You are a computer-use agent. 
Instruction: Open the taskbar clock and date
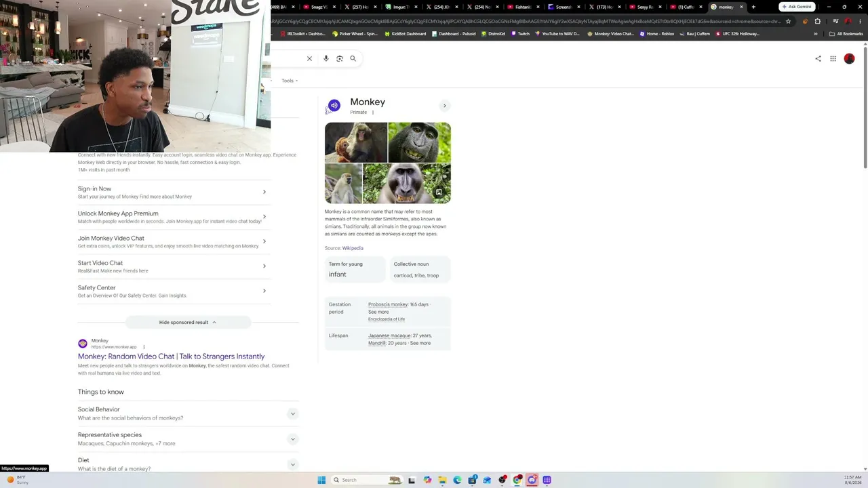click(x=852, y=480)
